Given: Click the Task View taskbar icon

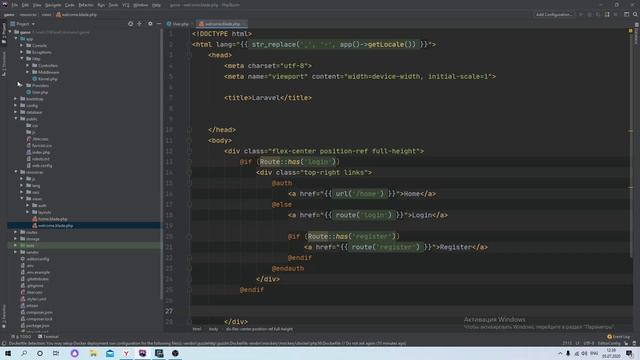Looking at the screenshot, I should pos(56,353).
